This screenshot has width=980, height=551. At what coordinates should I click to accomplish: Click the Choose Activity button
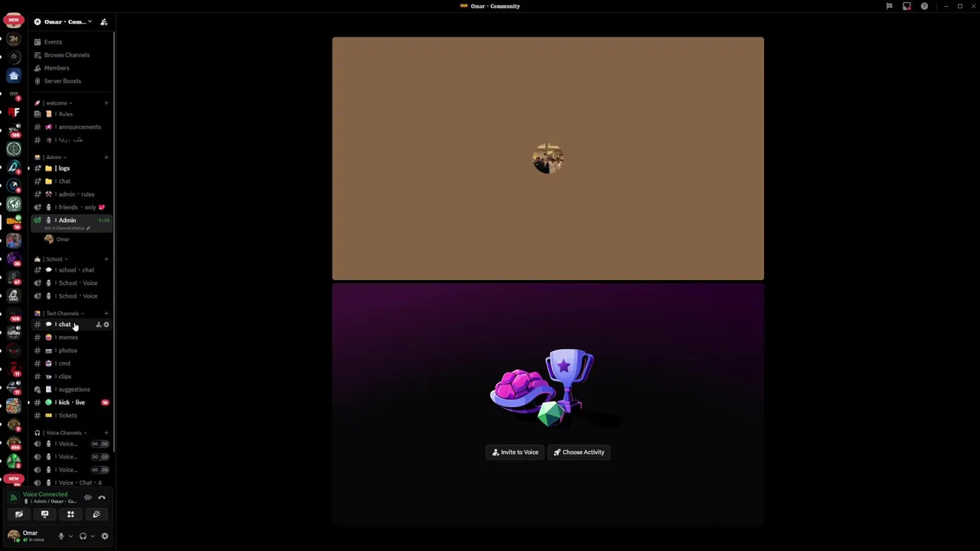tap(579, 452)
